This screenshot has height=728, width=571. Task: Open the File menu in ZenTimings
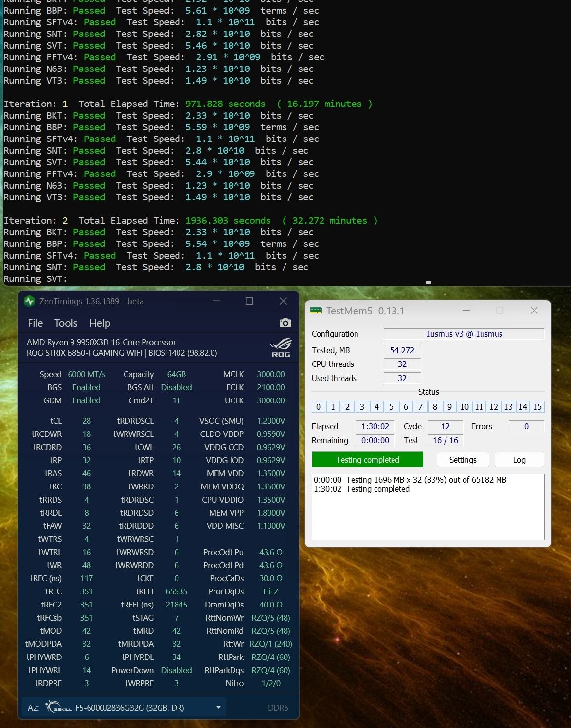click(x=36, y=323)
